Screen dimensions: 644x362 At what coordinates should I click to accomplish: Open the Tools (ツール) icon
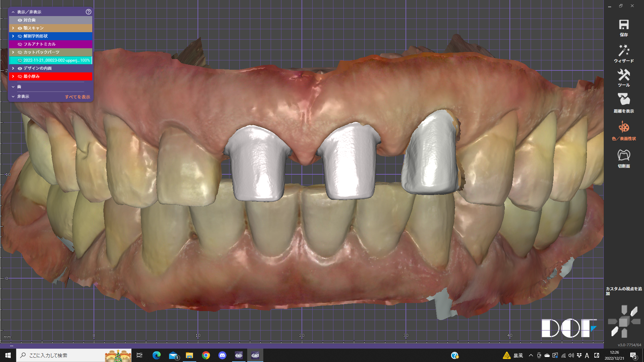(x=624, y=75)
